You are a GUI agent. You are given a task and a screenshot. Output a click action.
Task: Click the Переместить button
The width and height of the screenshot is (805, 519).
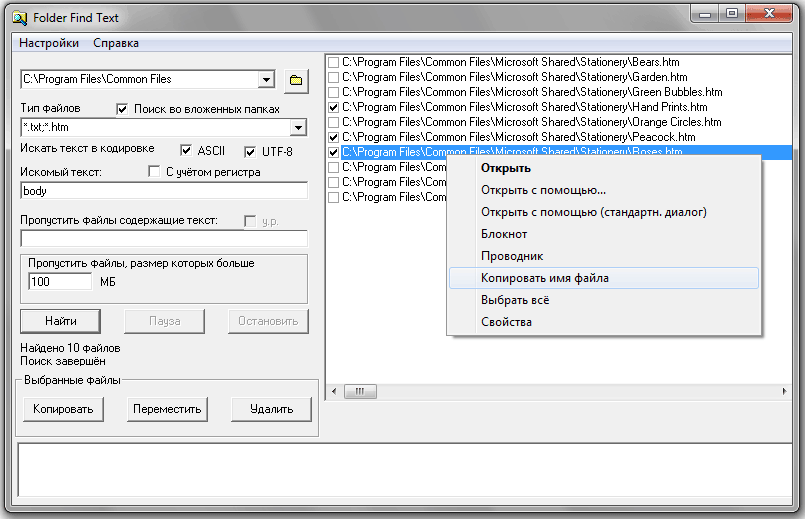[167, 409]
